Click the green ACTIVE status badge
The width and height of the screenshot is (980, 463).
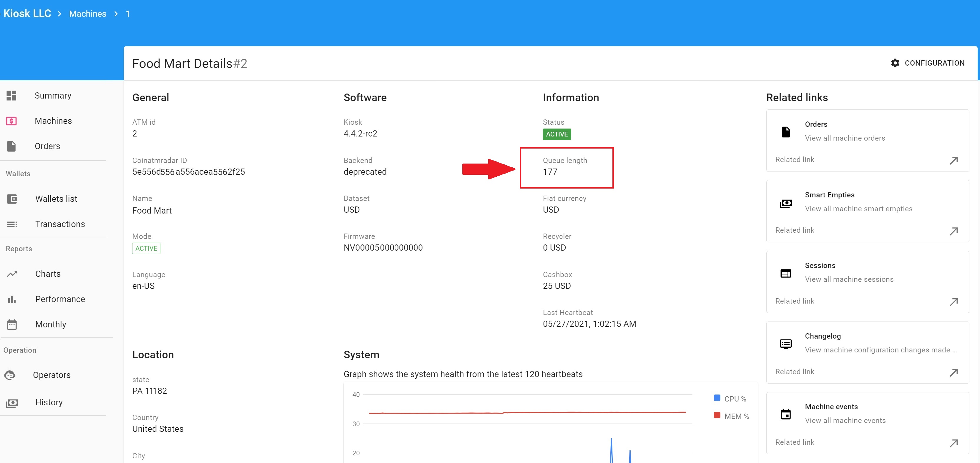pyautogui.click(x=557, y=134)
